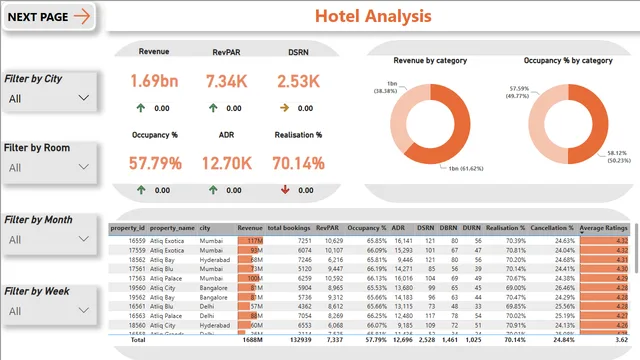Sort table by Average Ratings column header
This screenshot has width=640, height=360.
(603, 228)
